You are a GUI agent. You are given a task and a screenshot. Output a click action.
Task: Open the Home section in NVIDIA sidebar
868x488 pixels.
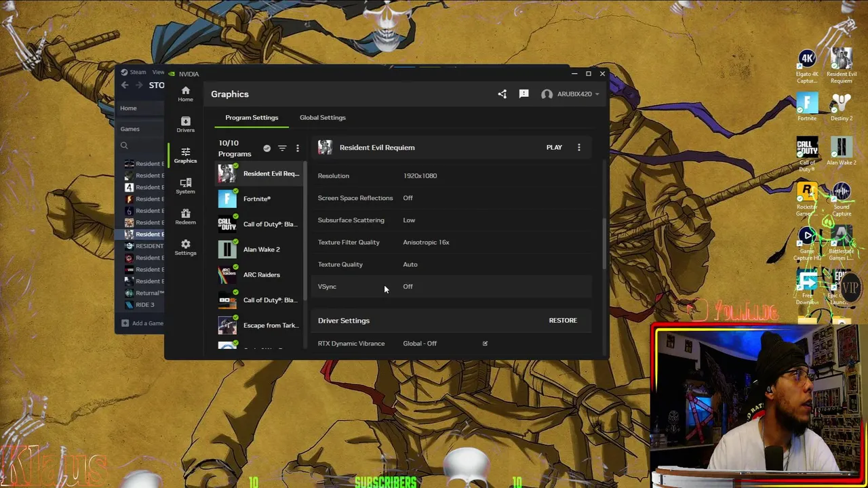point(185,94)
